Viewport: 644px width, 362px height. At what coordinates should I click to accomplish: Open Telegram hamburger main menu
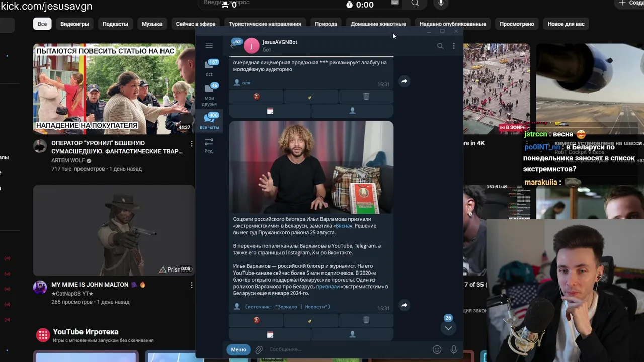coord(209,46)
